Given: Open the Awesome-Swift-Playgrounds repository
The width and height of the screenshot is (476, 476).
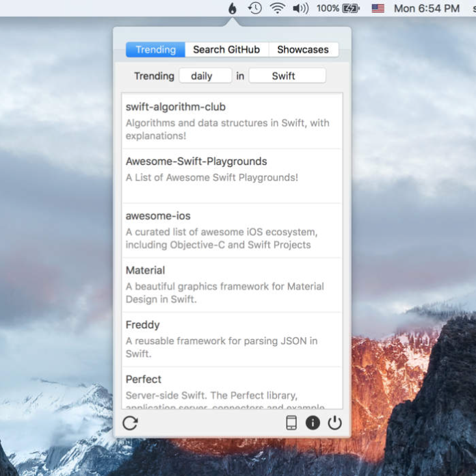Looking at the screenshot, I should [x=233, y=176].
